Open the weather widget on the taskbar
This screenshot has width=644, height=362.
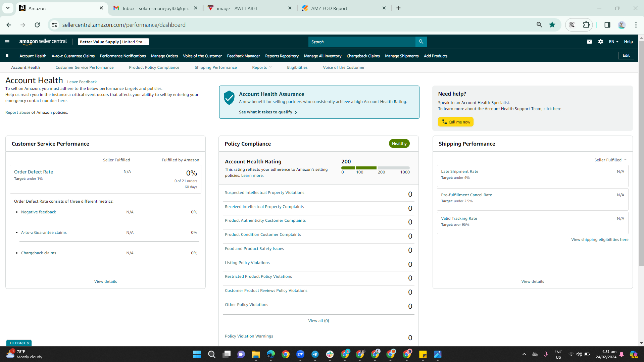pyautogui.click(x=24, y=354)
